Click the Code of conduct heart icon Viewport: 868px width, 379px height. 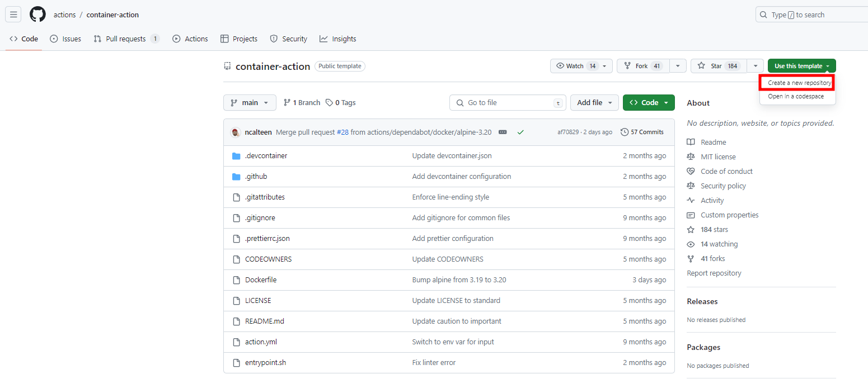(691, 172)
